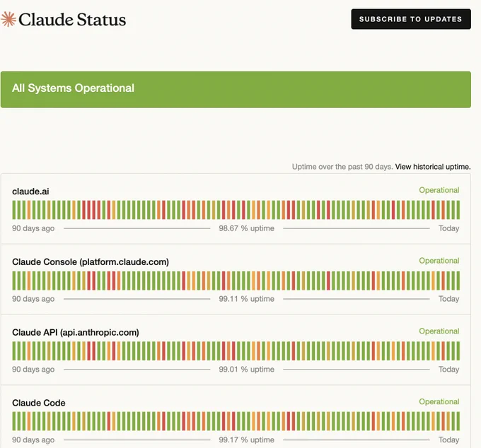Click the first day bar in Claude Console timeline
This screenshot has width=481, height=448.
pos(14,281)
